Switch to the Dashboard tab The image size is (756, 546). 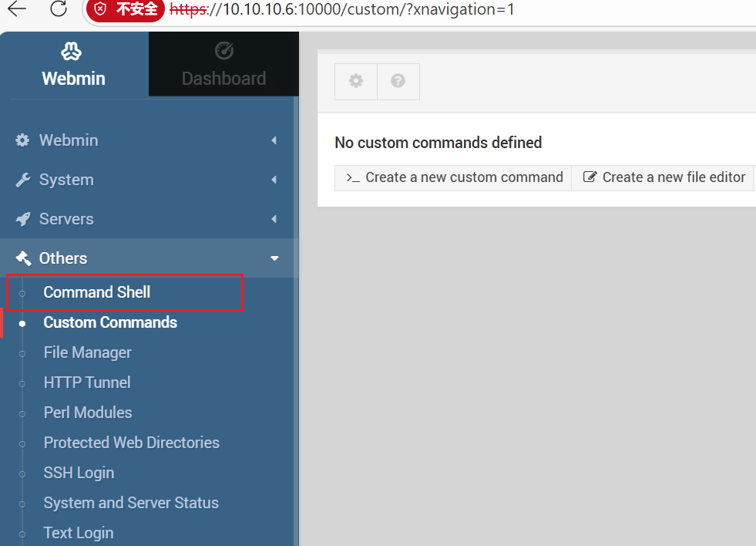click(223, 64)
